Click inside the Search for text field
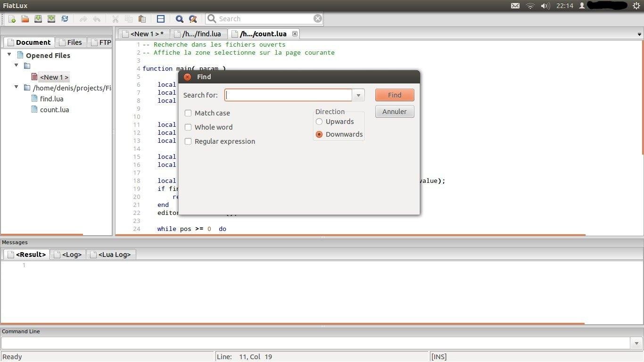644x362 pixels. tap(288, 95)
